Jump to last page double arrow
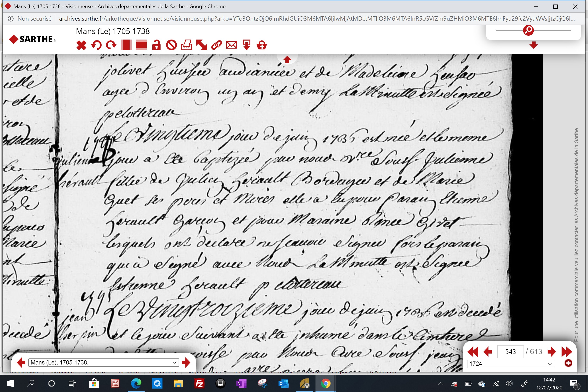The width and height of the screenshot is (588, 392). 567,352
